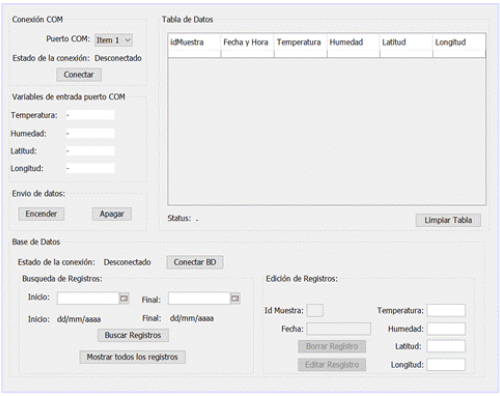Image resolution: width=500 pixels, height=396 pixels.
Task: Click the Editar Resgistro button
Action: pyautogui.click(x=332, y=365)
